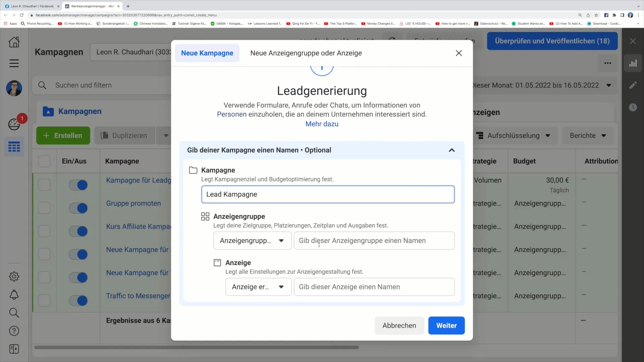Toggle the sidebar collapse panel icon
Viewport: 644px width, 362px height.
coord(14,349)
